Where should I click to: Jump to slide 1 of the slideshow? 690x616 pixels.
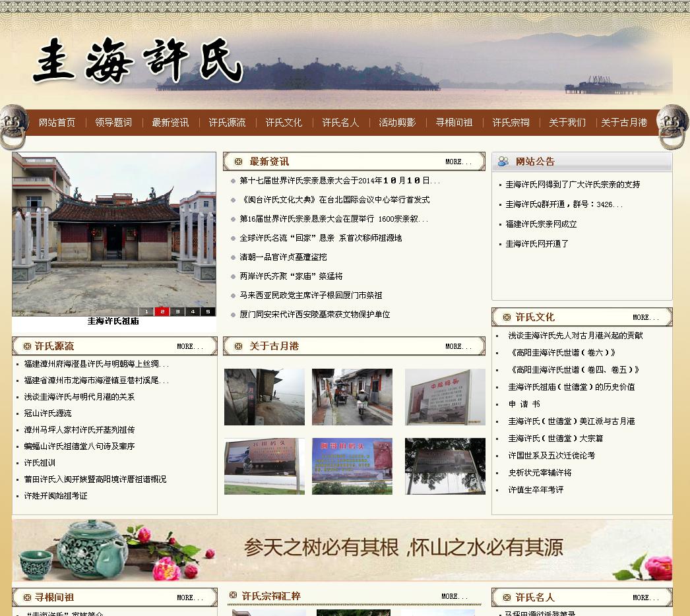click(x=146, y=312)
